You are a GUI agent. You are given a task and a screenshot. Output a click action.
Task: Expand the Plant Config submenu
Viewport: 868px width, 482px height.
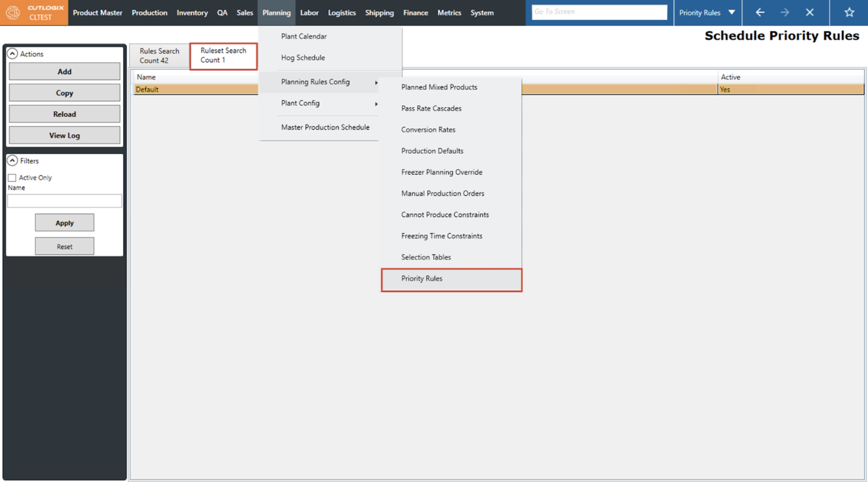point(376,104)
